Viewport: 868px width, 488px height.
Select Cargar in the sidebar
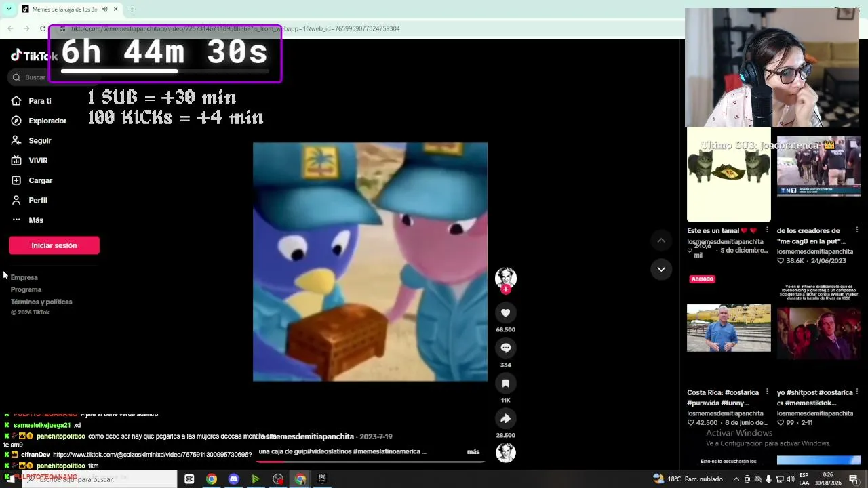click(x=31, y=180)
